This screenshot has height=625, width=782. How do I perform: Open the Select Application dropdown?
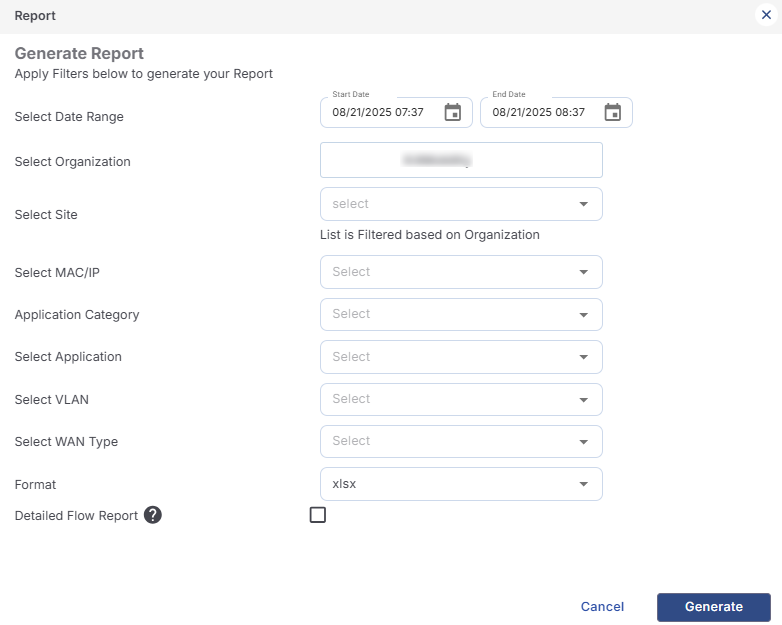pos(460,357)
